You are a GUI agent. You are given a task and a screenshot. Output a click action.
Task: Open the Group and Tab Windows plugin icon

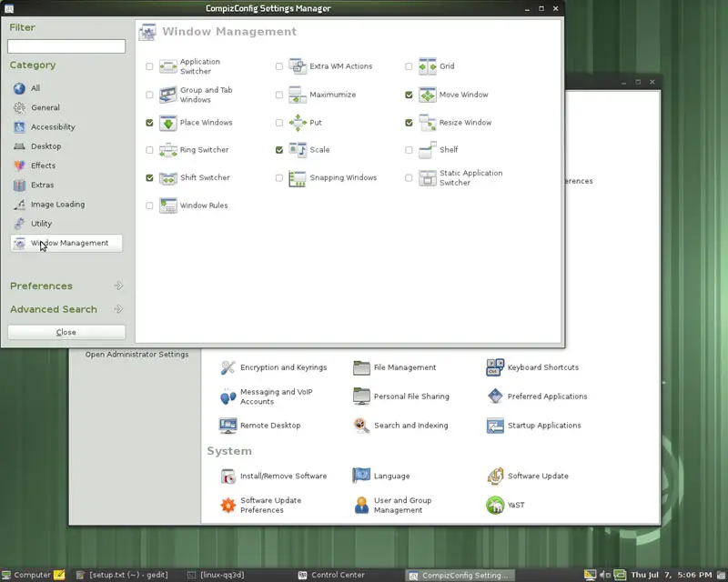point(168,95)
